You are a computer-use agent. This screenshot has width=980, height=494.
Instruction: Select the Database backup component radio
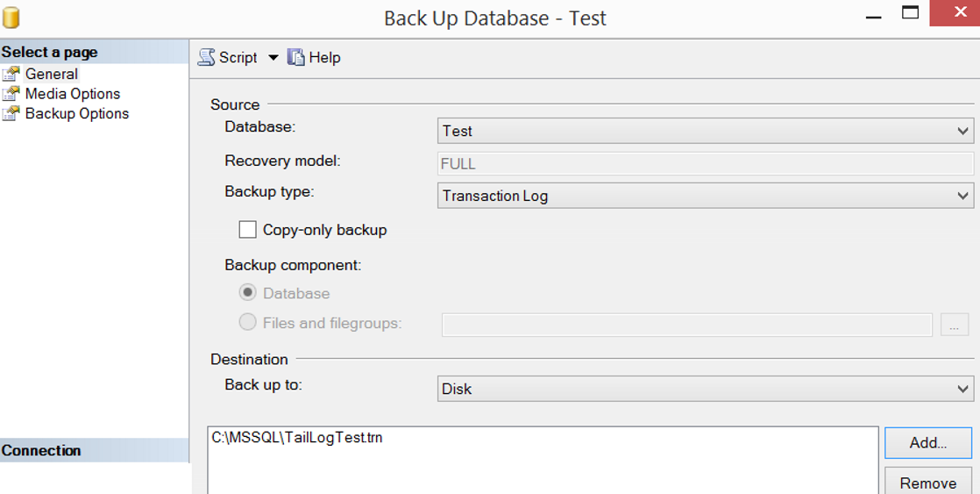[248, 293]
